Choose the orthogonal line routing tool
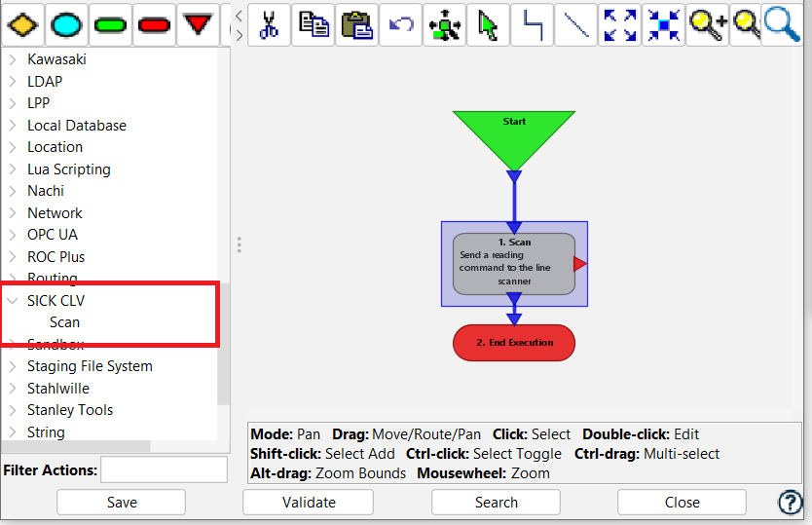Viewport: 812px width, 525px height. [532, 25]
